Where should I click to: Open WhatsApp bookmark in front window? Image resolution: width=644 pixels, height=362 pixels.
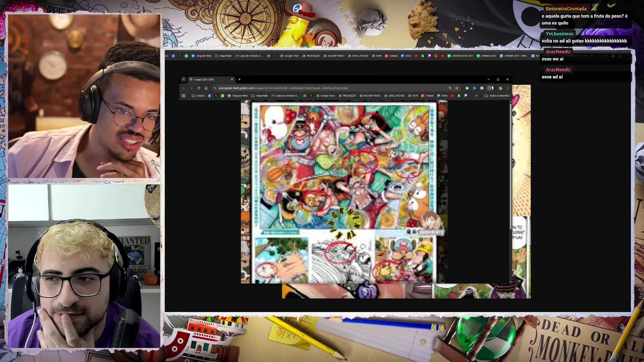pos(222,96)
